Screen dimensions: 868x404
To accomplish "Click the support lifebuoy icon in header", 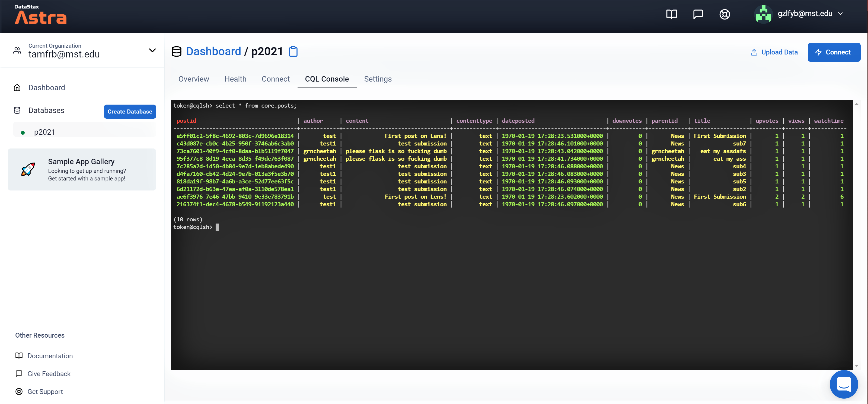I will click(x=725, y=14).
